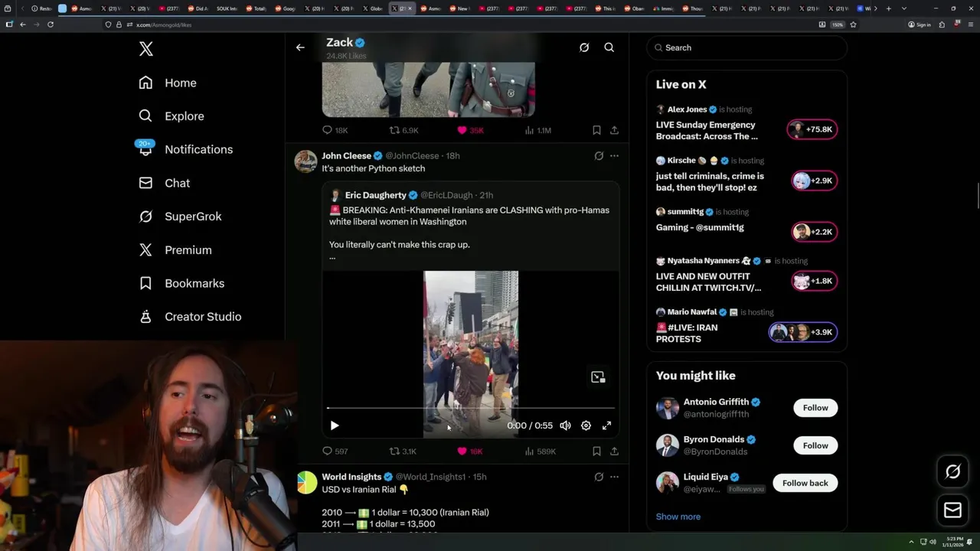Click the Grok icon in profile header

pyautogui.click(x=584, y=47)
